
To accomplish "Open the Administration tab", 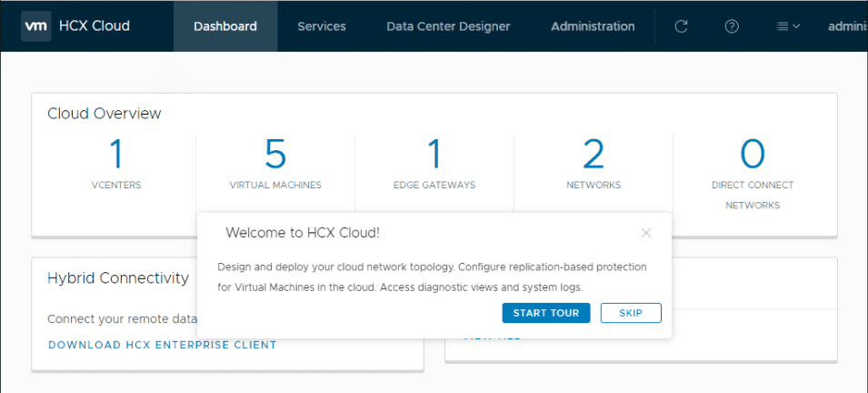I will tap(593, 26).
